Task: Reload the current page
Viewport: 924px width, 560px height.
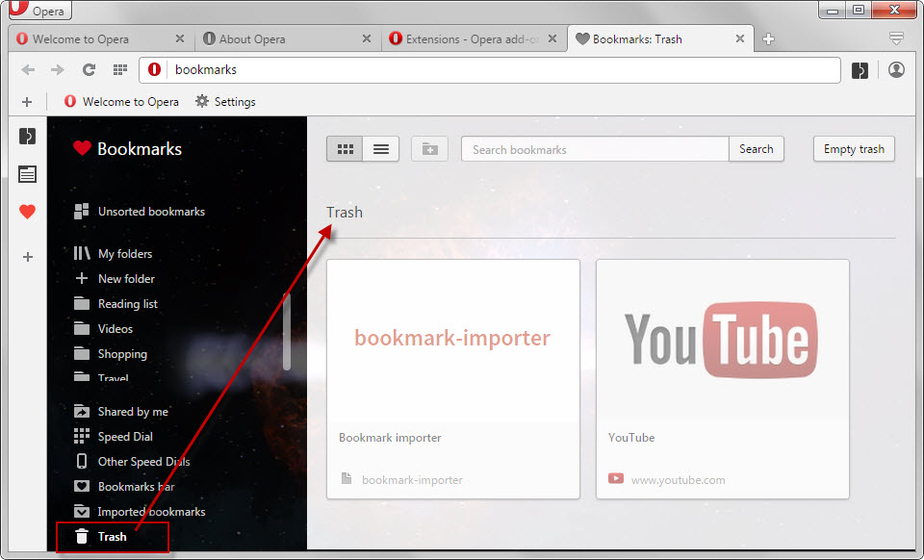Action: (x=89, y=70)
